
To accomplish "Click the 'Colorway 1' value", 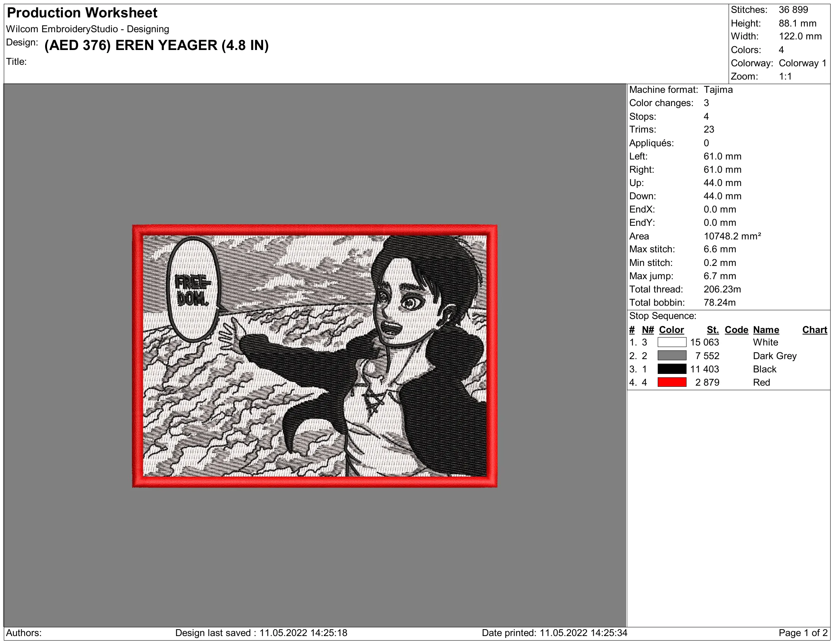I will [802, 63].
